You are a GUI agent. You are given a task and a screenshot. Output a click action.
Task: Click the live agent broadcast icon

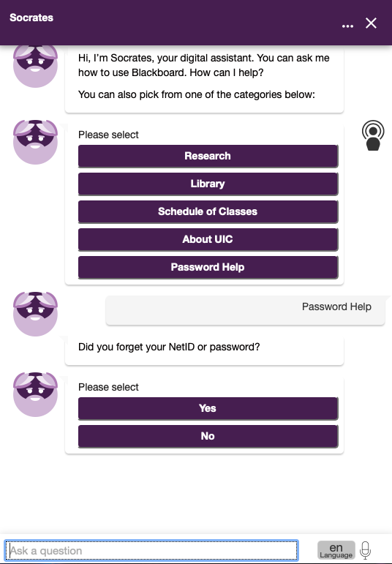(373, 135)
